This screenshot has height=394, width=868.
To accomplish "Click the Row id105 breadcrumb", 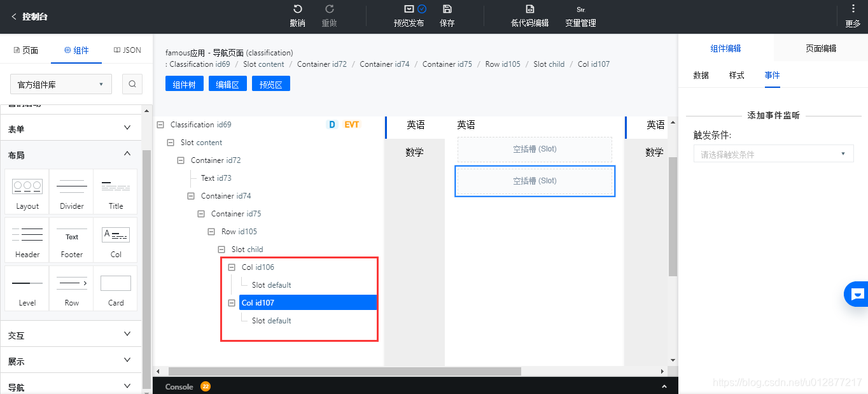I will coord(503,64).
